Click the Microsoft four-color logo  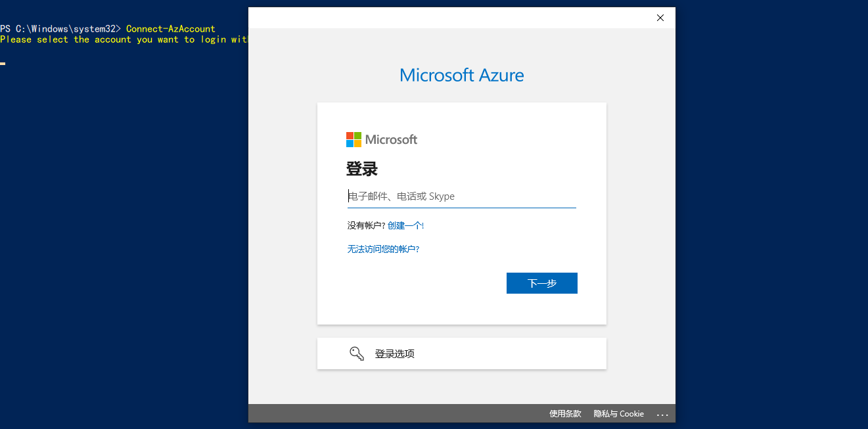point(354,139)
